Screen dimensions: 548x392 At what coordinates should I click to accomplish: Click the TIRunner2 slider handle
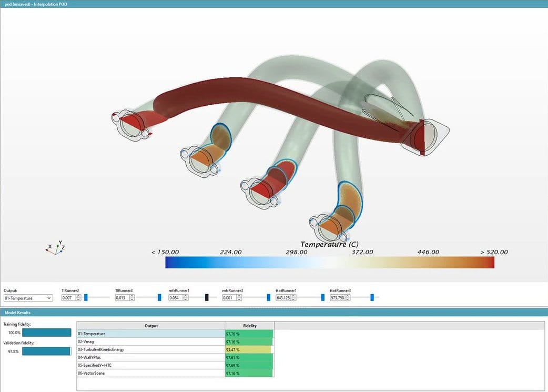click(86, 297)
